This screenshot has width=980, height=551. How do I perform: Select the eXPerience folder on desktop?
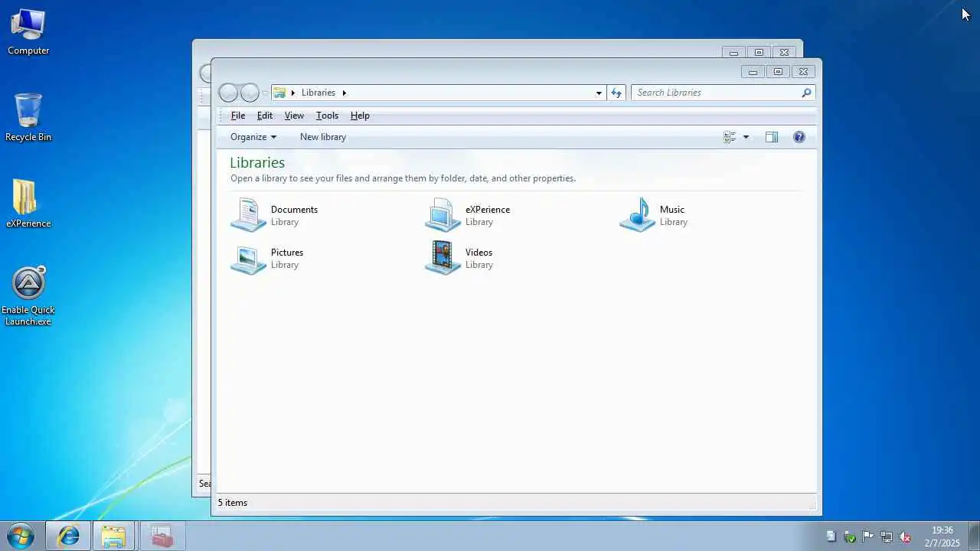click(28, 204)
